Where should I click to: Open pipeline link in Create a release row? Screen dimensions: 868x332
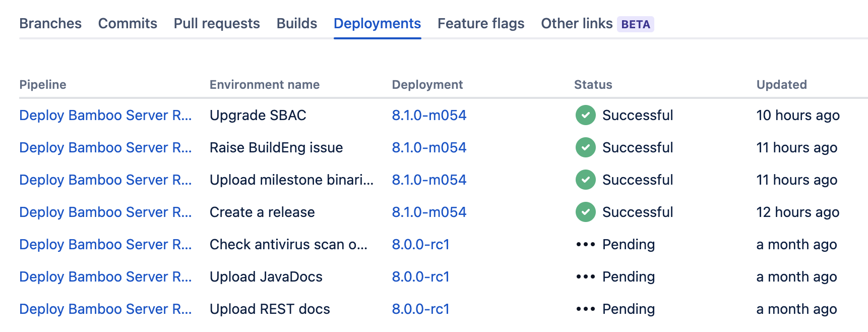(105, 212)
